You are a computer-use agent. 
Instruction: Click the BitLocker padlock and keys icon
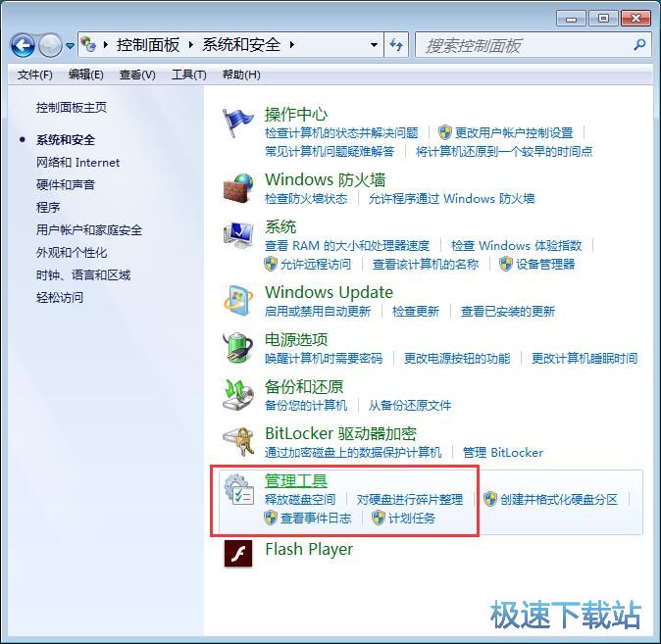238,442
